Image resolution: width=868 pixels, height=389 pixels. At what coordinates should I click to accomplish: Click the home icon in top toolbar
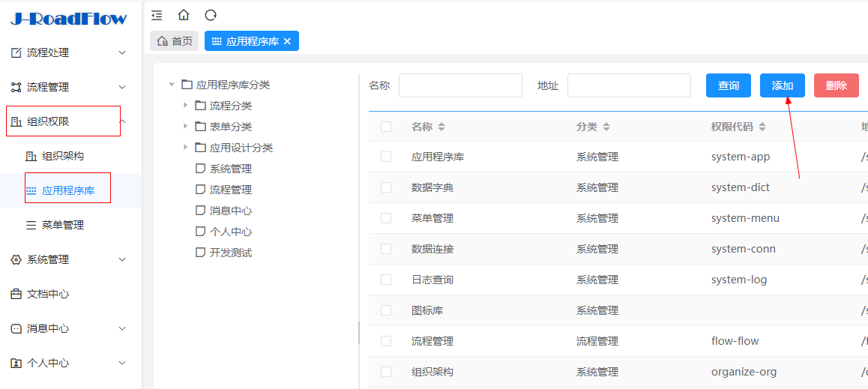pyautogui.click(x=184, y=15)
